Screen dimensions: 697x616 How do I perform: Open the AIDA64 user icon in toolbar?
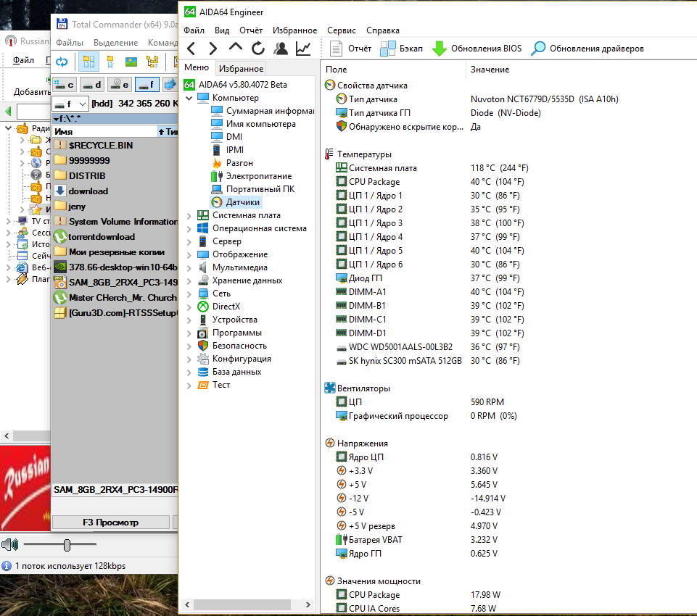(281, 49)
